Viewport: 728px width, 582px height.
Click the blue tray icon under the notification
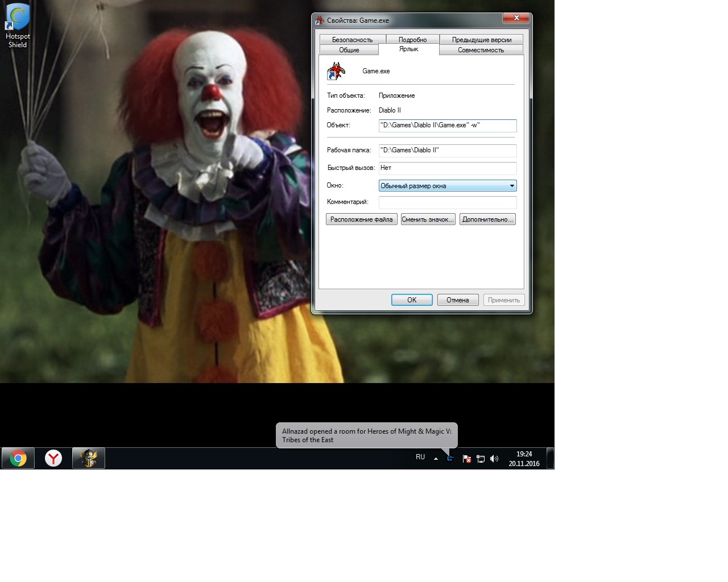450,458
